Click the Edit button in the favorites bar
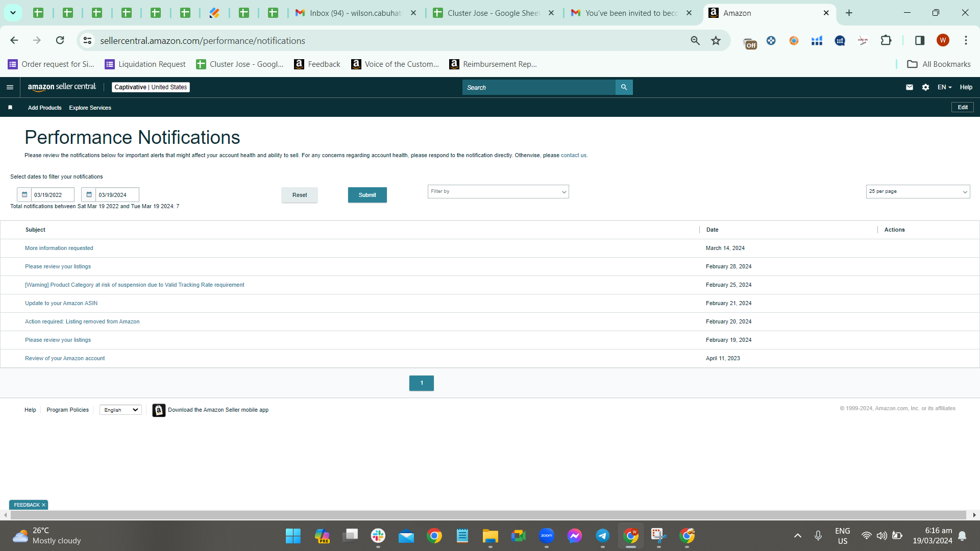Image resolution: width=980 pixels, height=551 pixels. tap(963, 107)
